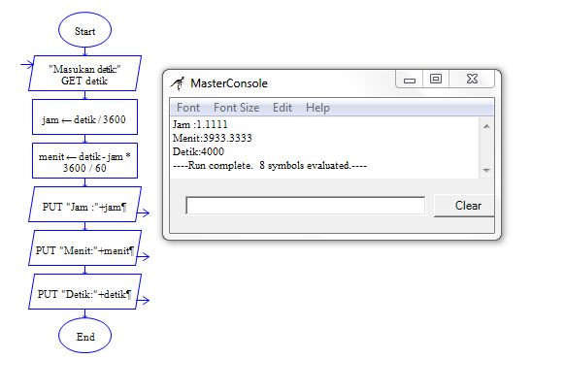Select the PUT "Detik:"+detik output symbol
The image size is (566, 392).
(84, 292)
